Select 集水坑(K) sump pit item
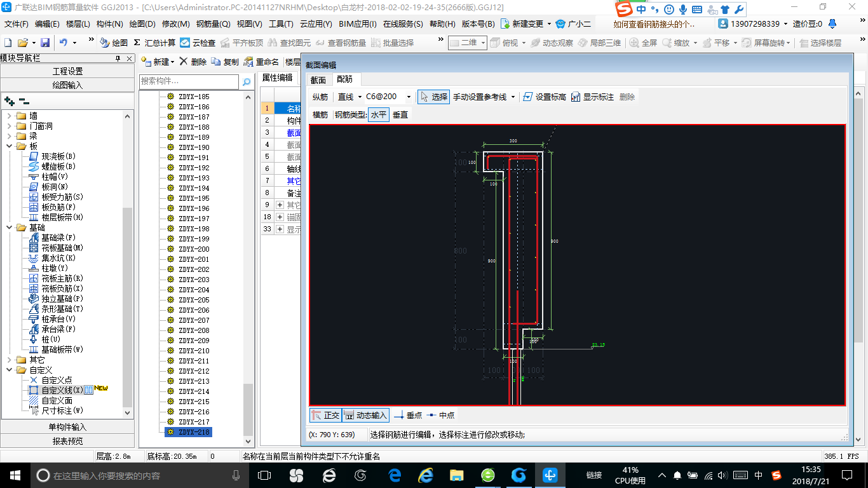Viewport: 868px width, 488px height. 52,258
